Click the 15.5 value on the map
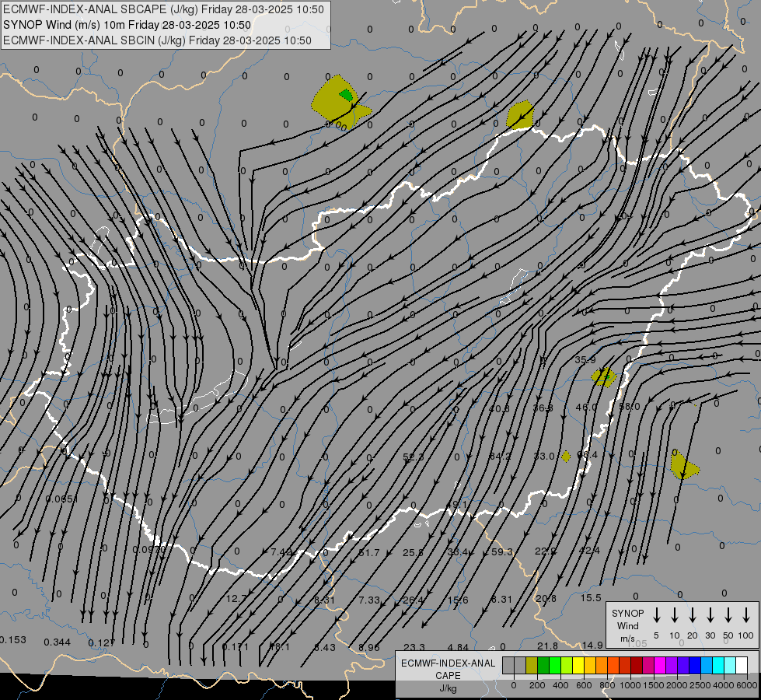 [x=591, y=598]
